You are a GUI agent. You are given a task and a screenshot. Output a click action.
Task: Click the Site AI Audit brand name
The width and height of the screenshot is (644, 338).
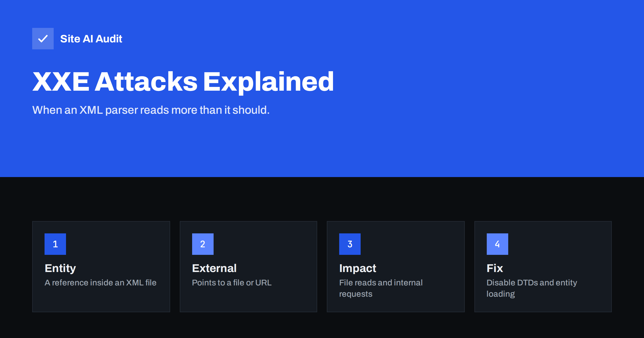(91, 39)
